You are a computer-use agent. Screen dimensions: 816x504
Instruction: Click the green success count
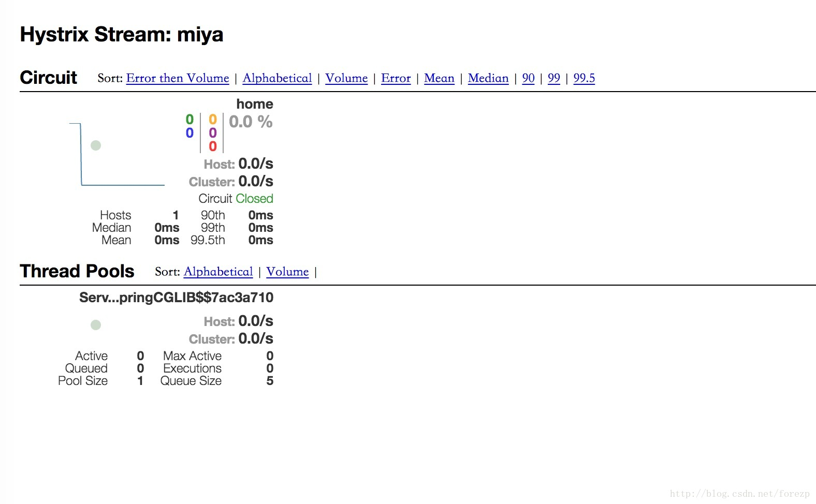coord(190,120)
